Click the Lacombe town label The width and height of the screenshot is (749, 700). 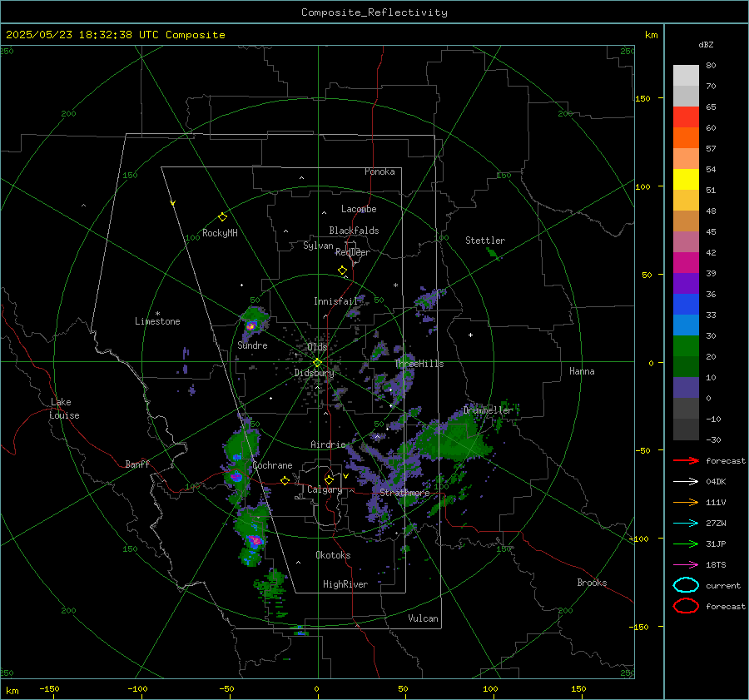(359, 209)
